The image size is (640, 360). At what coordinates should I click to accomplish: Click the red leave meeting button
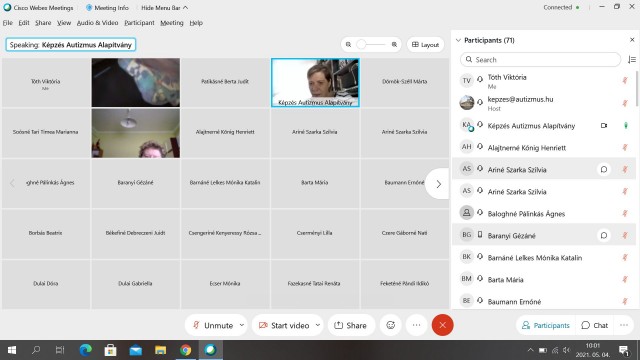pos(442,325)
